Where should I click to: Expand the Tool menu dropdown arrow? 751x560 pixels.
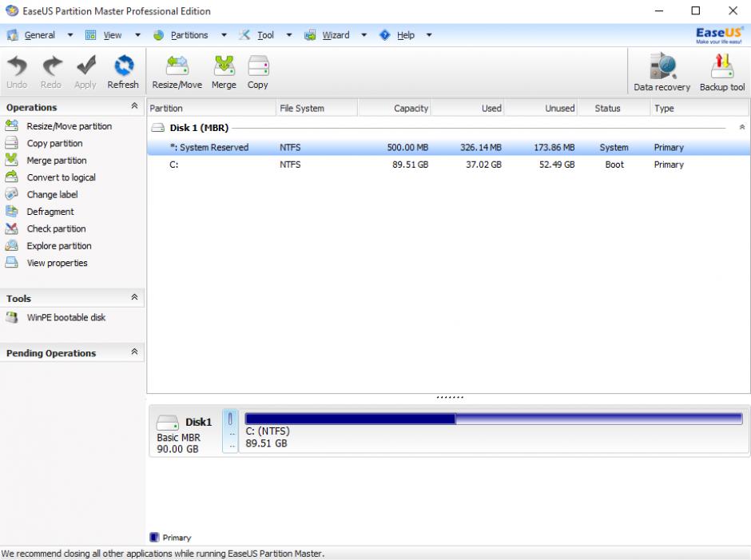click(x=288, y=35)
